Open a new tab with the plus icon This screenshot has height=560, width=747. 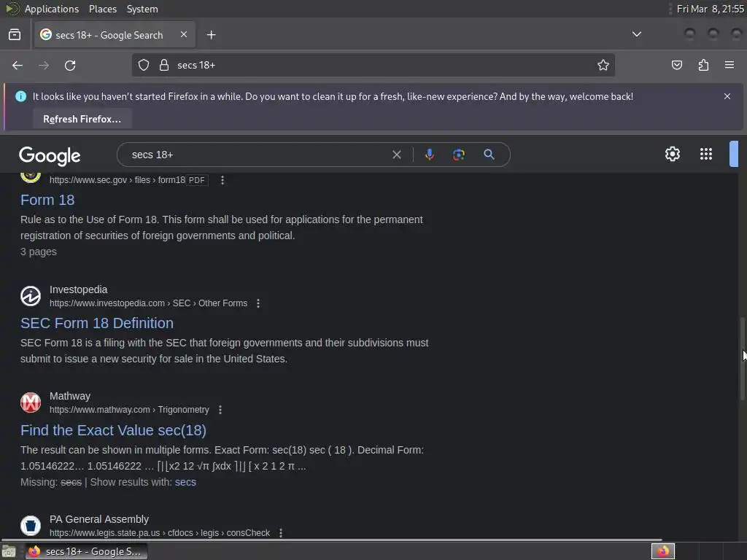click(x=211, y=35)
